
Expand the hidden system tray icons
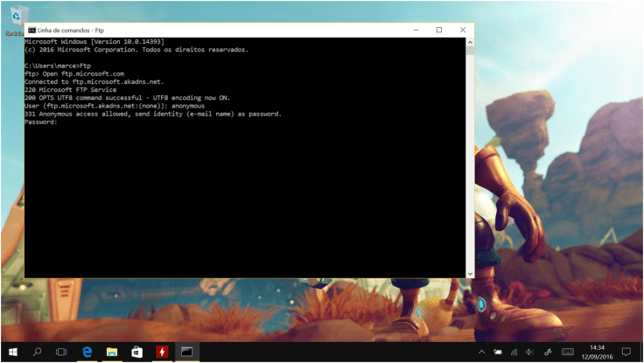(x=481, y=352)
